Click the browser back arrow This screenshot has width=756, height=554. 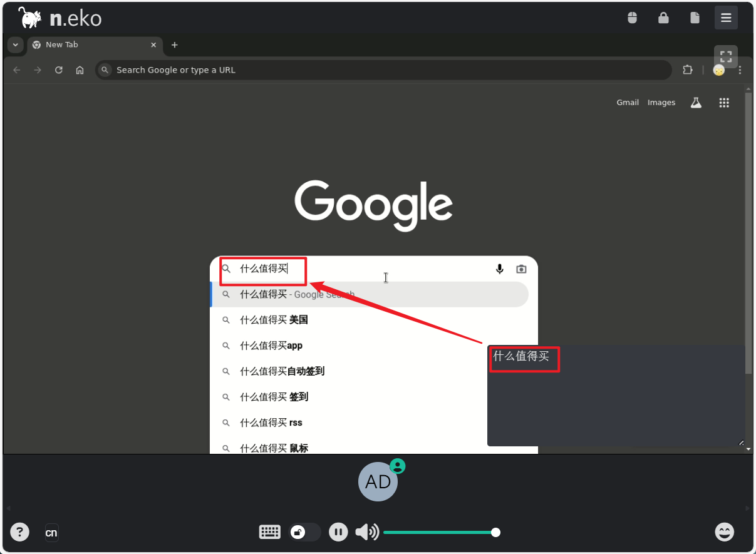[x=17, y=70]
